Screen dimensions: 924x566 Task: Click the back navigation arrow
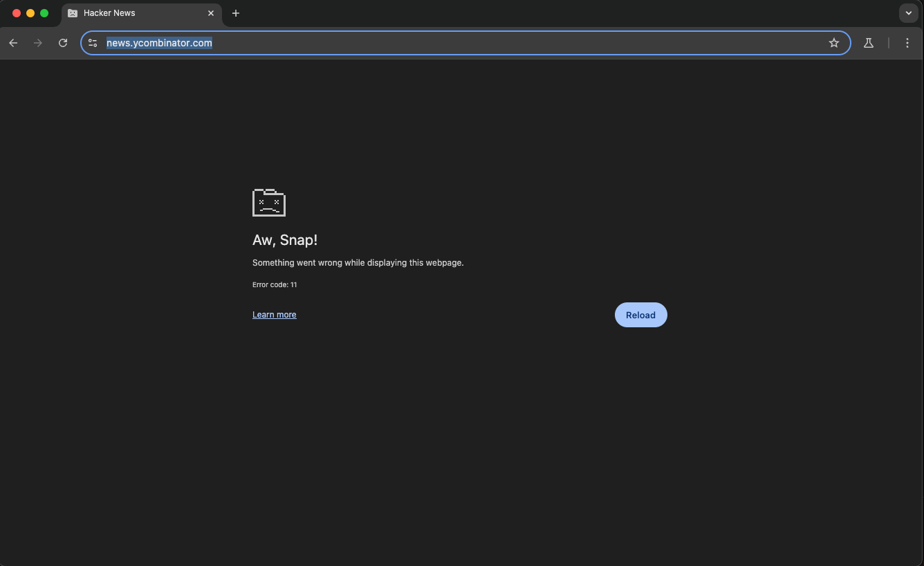[x=13, y=43]
